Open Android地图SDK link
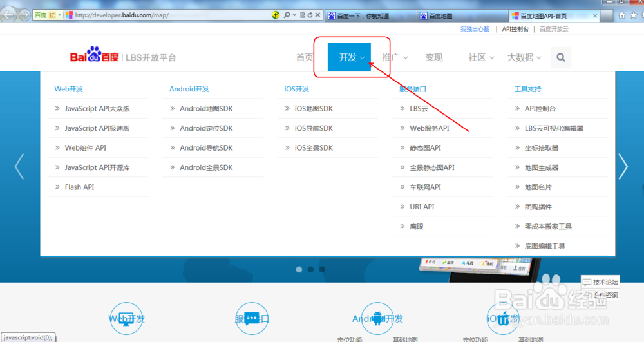 coord(206,108)
